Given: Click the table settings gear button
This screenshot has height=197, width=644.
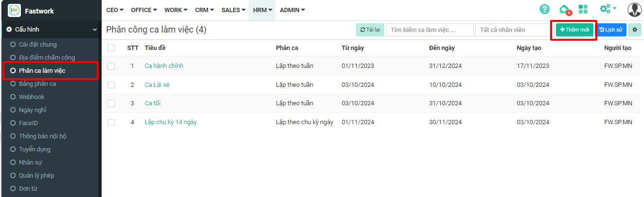Looking at the screenshot, I should [634, 30].
